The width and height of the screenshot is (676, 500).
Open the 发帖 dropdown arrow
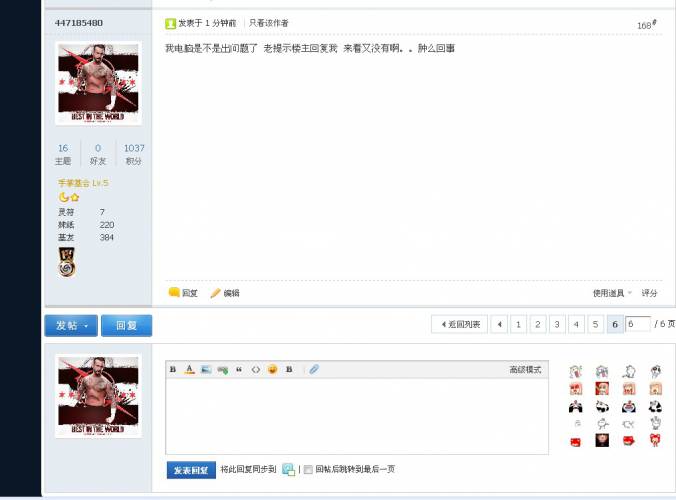[86, 326]
